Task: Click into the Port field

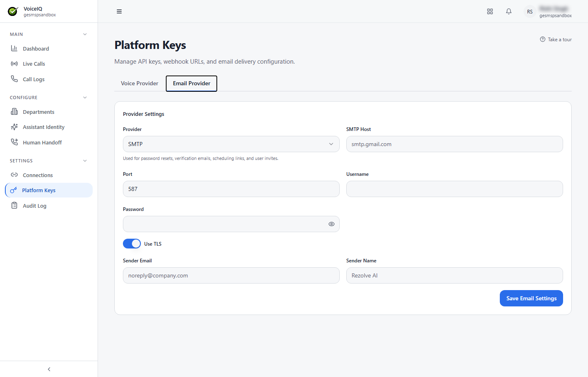Action: point(231,189)
